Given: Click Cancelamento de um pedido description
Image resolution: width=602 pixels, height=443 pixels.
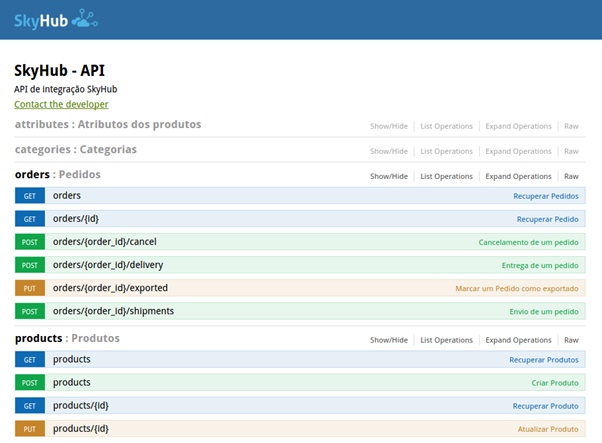Looking at the screenshot, I should (x=528, y=242).
